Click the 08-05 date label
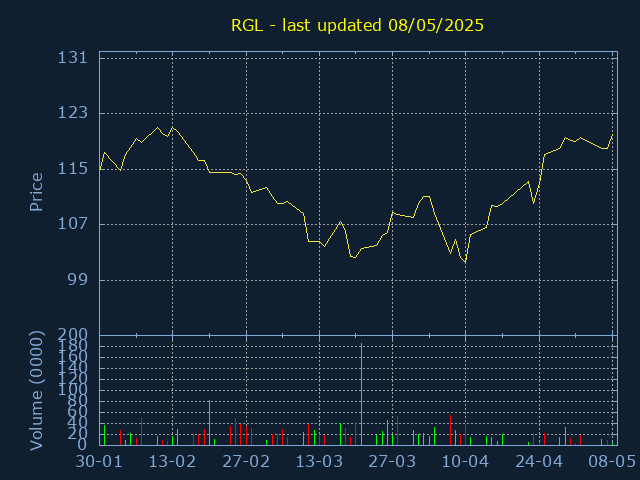Image resolution: width=640 pixels, height=480 pixels. pos(612,462)
